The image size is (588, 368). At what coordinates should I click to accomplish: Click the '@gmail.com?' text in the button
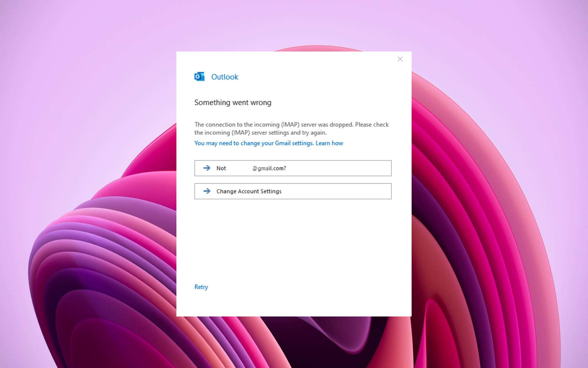coord(269,168)
